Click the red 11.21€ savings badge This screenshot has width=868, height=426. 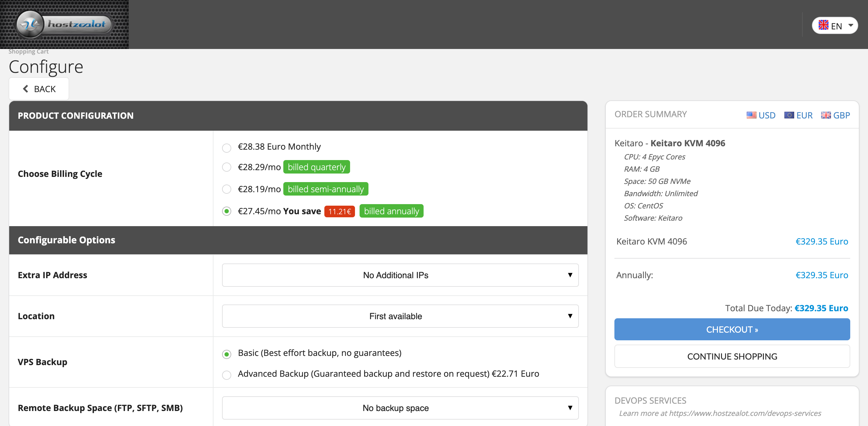(x=340, y=212)
